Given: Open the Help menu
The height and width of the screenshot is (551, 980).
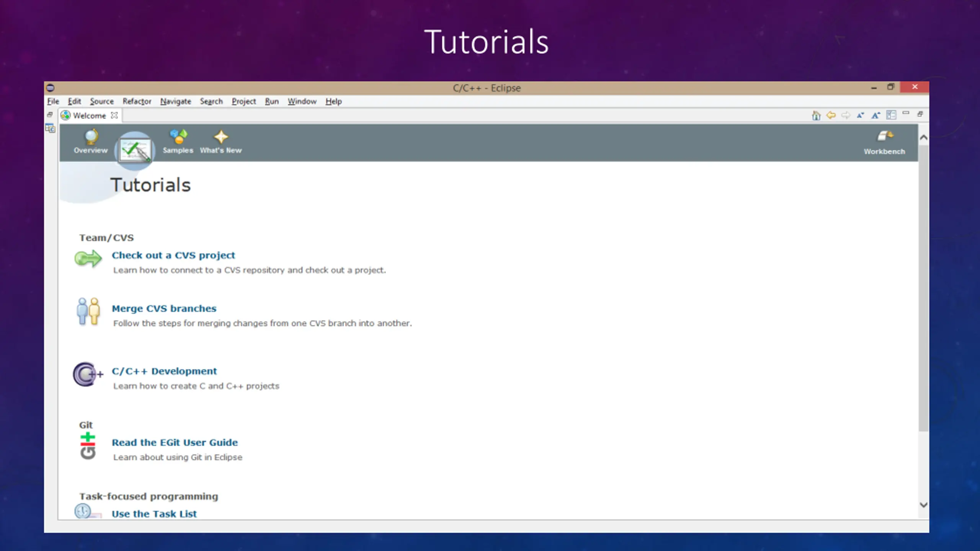Looking at the screenshot, I should coord(333,101).
